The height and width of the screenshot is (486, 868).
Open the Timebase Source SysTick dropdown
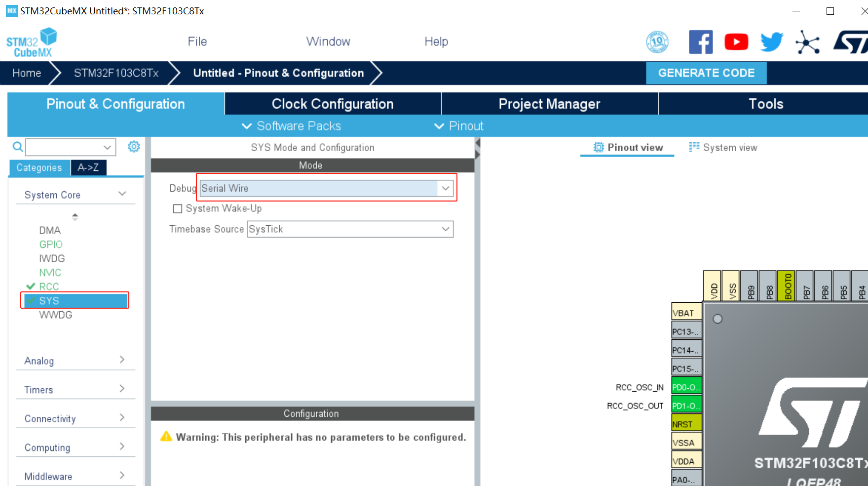[x=350, y=229]
